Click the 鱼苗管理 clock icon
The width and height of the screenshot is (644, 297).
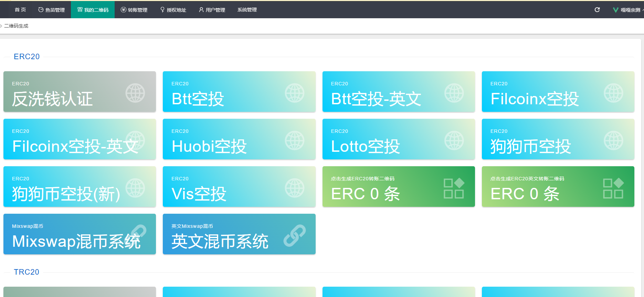click(41, 10)
